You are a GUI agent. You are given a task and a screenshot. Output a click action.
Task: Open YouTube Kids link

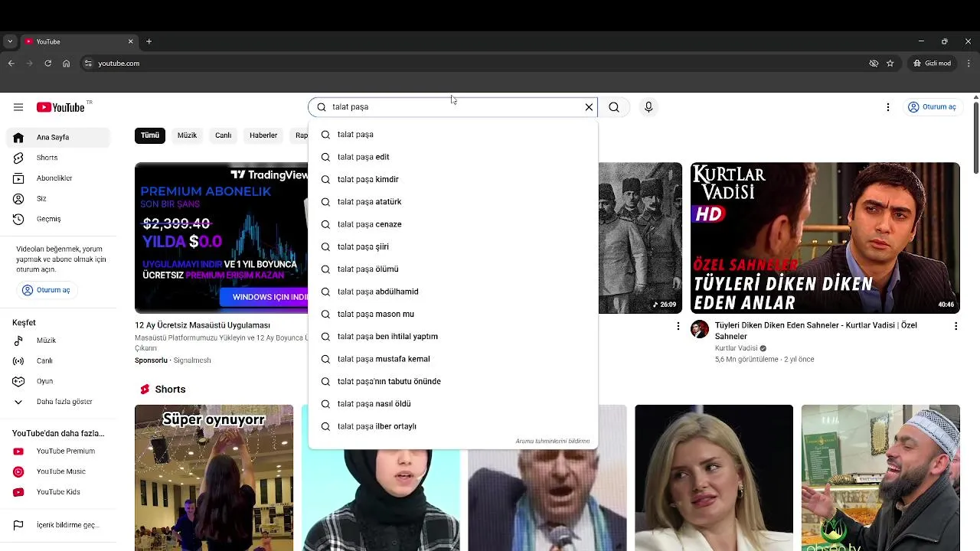[58, 492]
